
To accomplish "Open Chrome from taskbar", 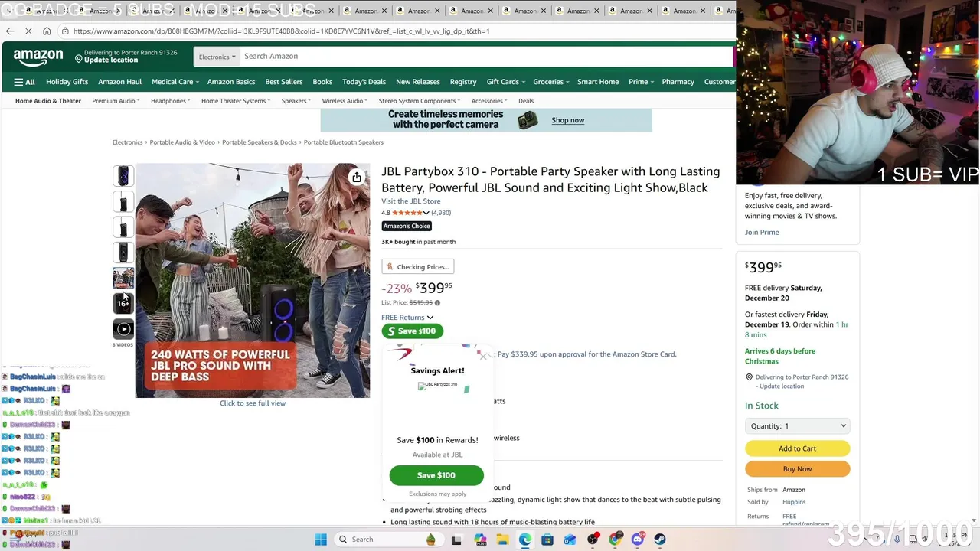I will pyautogui.click(x=615, y=540).
